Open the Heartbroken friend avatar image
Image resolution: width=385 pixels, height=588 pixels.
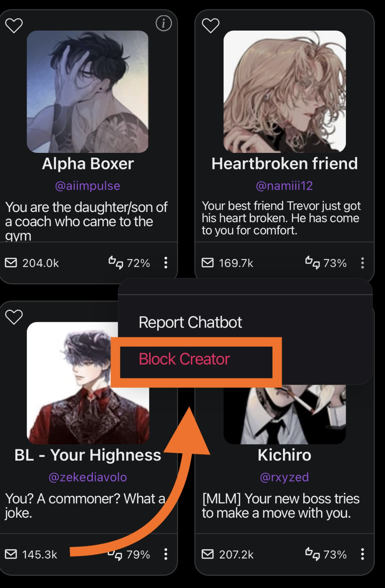pyautogui.click(x=285, y=91)
